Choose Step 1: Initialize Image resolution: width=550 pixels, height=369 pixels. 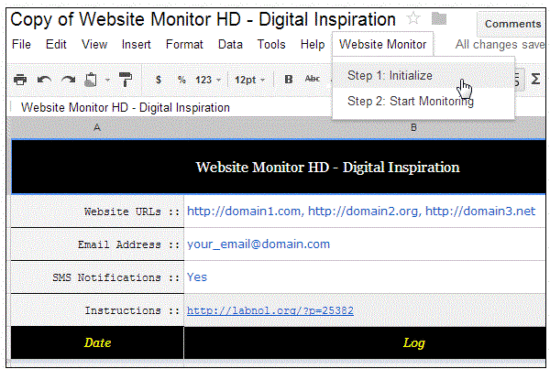[423, 75]
